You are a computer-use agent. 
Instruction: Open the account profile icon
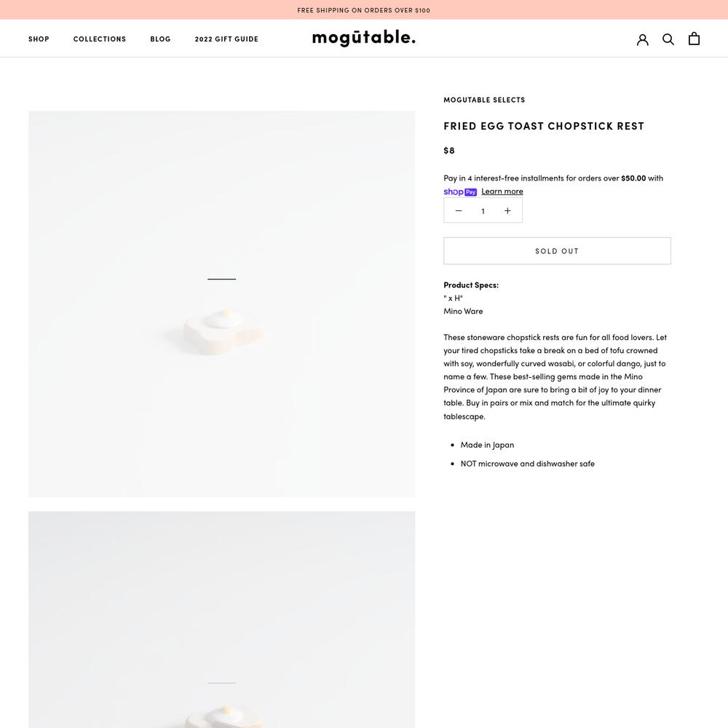[642, 39]
